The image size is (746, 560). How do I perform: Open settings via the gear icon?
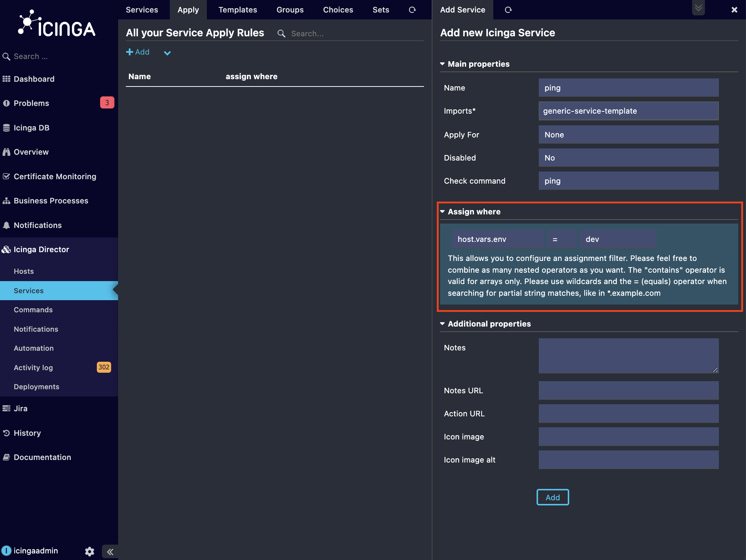click(89, 551)
